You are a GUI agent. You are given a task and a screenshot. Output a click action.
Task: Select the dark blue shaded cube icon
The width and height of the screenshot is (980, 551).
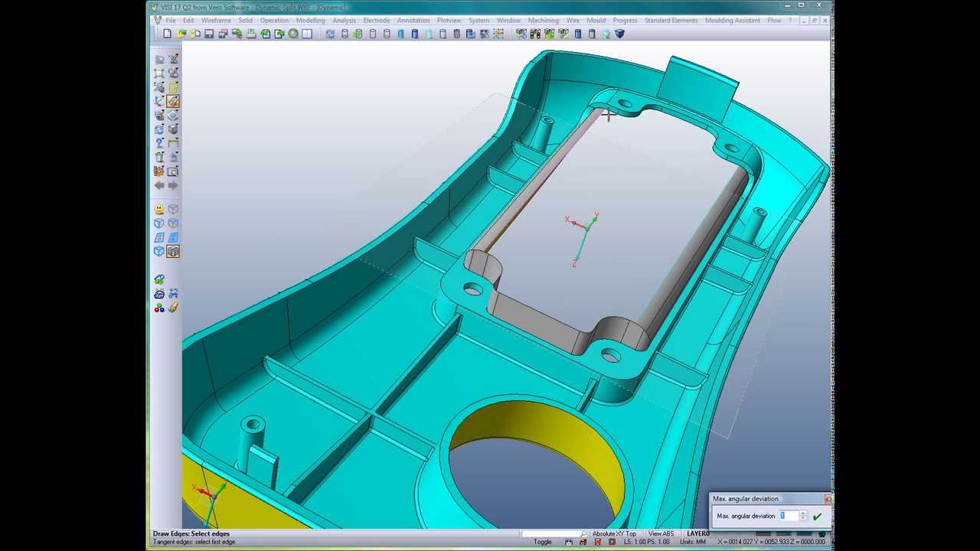620,34
